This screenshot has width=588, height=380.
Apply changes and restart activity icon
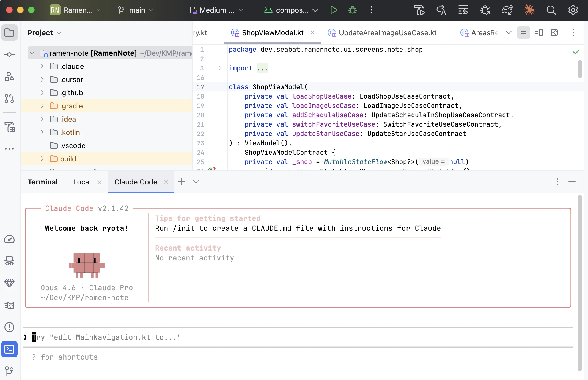[x=463, y=10]
